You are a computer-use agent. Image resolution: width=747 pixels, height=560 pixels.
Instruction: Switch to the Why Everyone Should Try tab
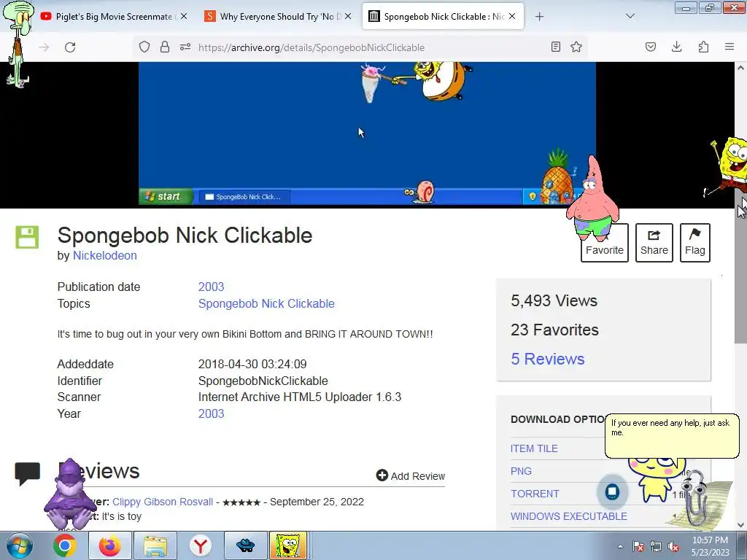pyautogui.click(x=278, y=17)
